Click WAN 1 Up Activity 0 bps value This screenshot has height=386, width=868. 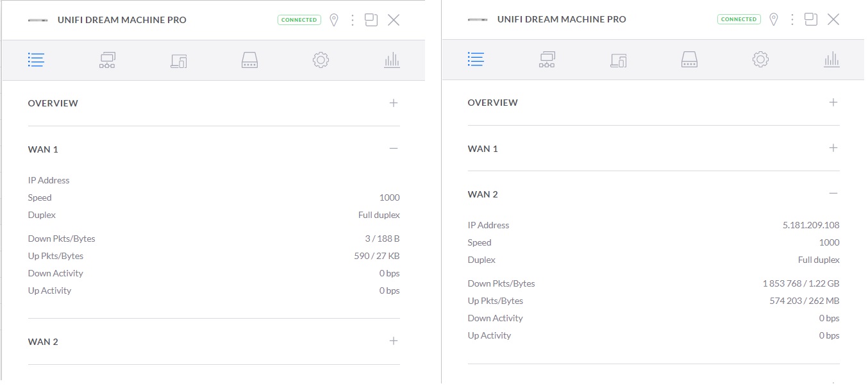point(389,290)
